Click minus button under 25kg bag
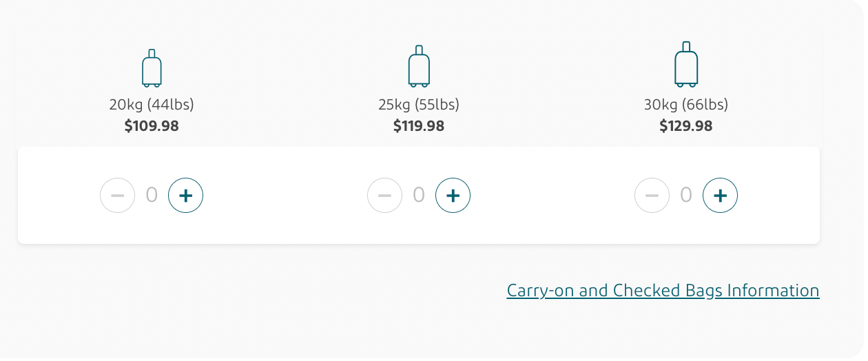Image resolution: width=868 pixels, height=361 pixels. click(x=384, y=196)
